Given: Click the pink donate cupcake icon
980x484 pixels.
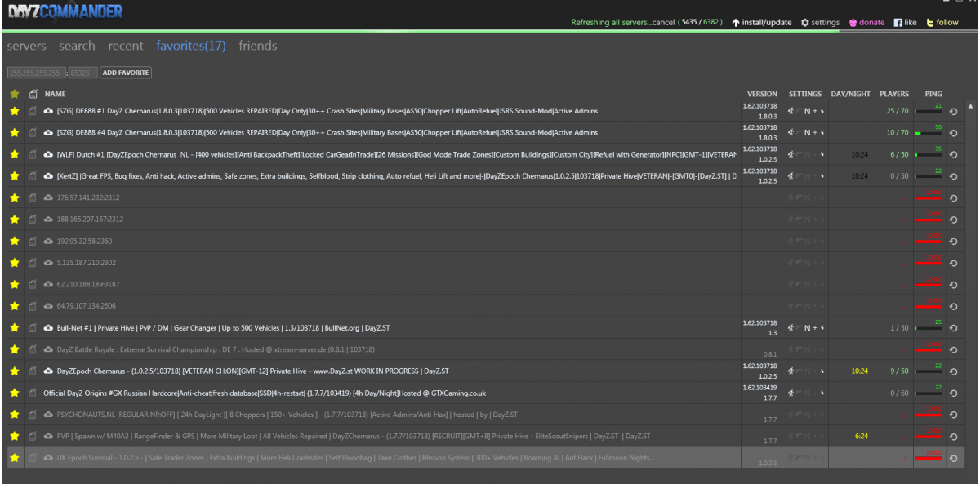Looking at the screenshot, I should [x=853, y=23].
